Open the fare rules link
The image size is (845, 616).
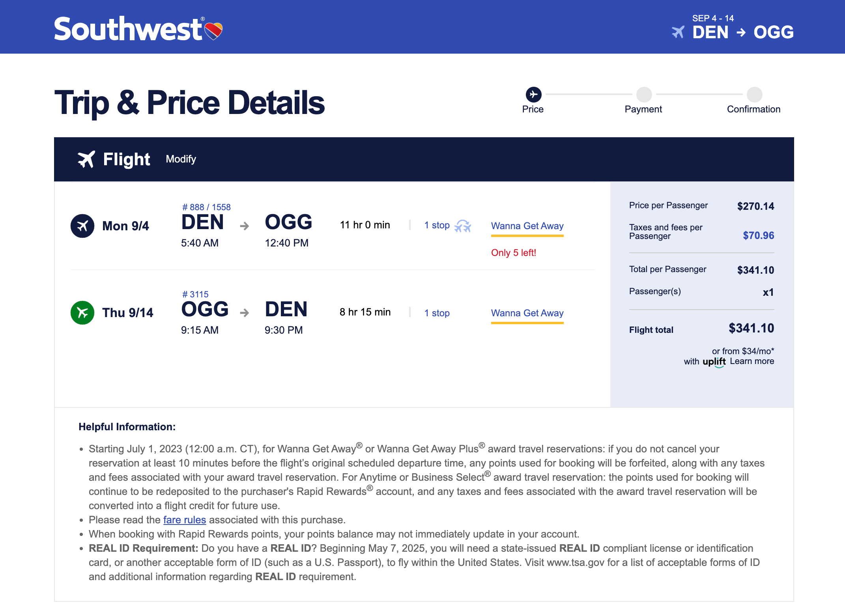pyautogui.click(x=185, y=520)
